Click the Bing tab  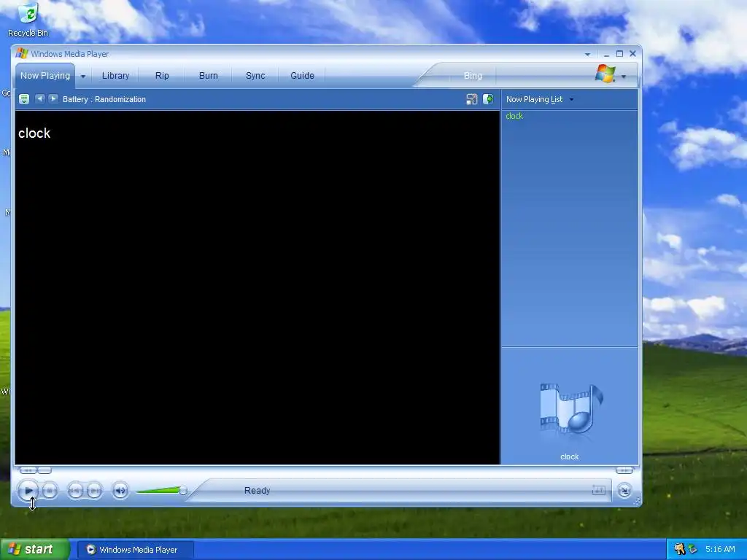(473, 76)
